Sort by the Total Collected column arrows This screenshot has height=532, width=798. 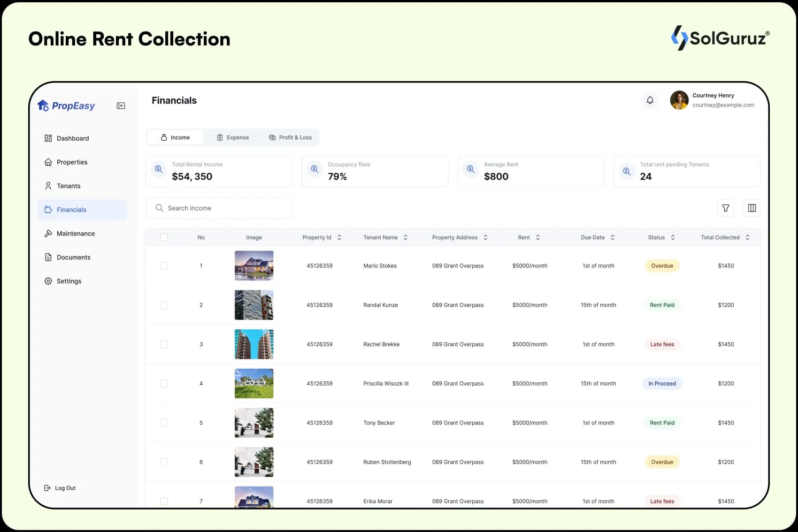(x=747, y=237)
